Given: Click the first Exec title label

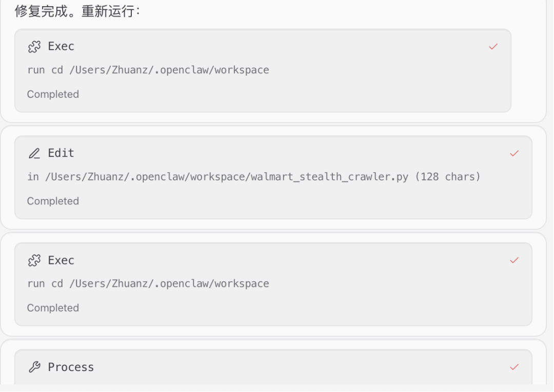Looking at the screenshot, I should (61, 46).
